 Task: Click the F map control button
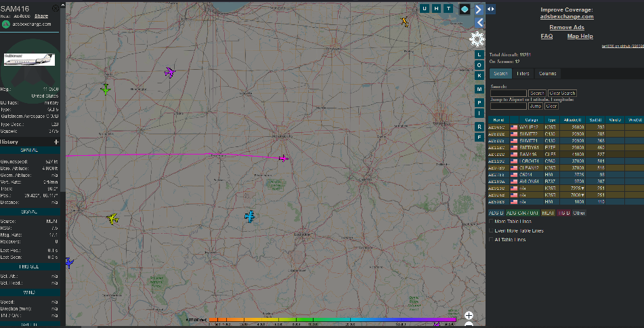click(479, 137)
